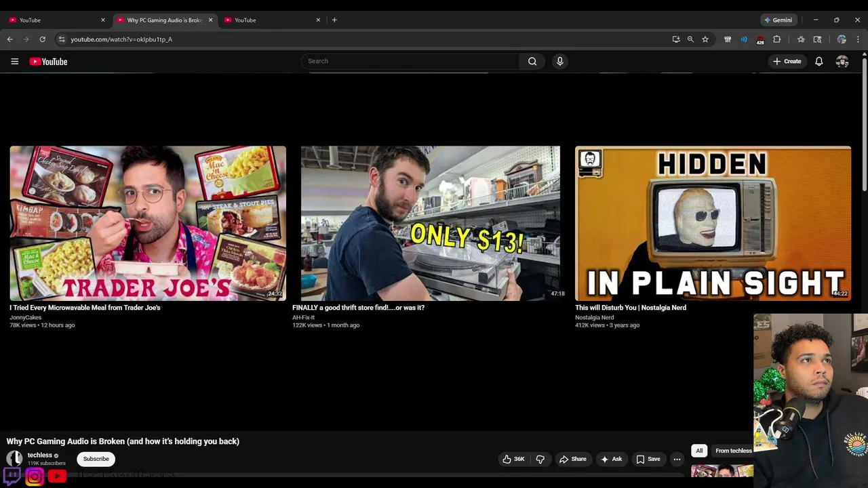Viewport: 868px width, 488px height.
Task: Open more actions three-dot menu
Action: coord(677,459)
